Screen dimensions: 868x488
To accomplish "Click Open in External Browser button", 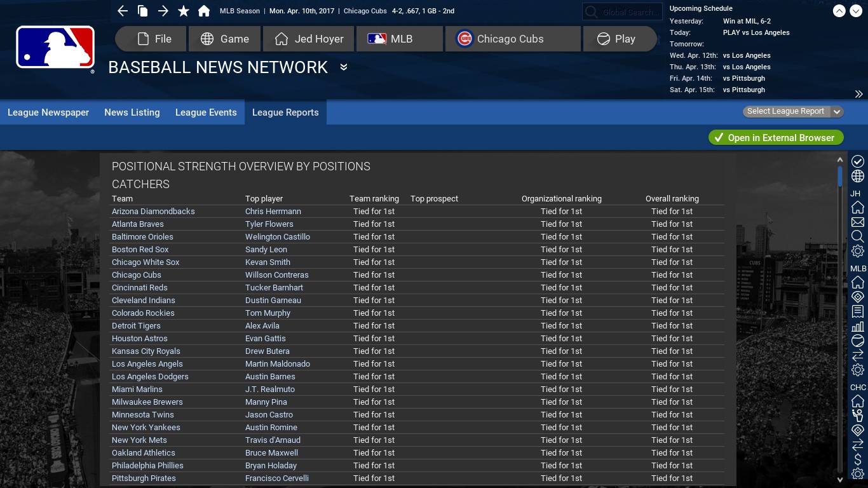I will 776,138.
